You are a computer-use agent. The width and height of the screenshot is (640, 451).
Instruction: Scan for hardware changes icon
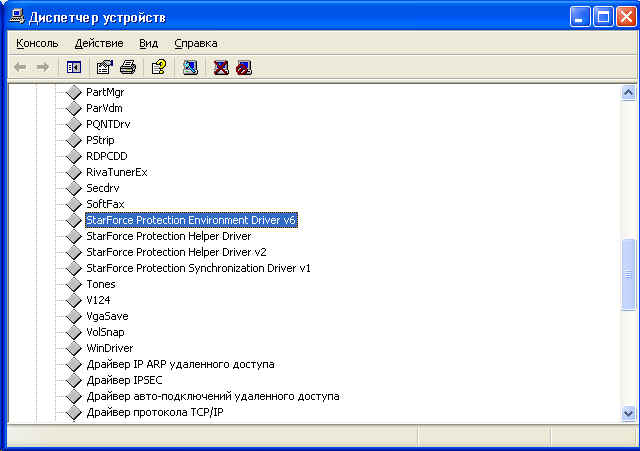click(190, 67)
